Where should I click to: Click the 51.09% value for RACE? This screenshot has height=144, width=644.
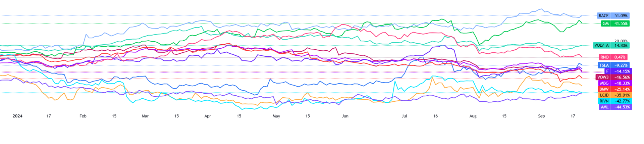coord(621,16)
